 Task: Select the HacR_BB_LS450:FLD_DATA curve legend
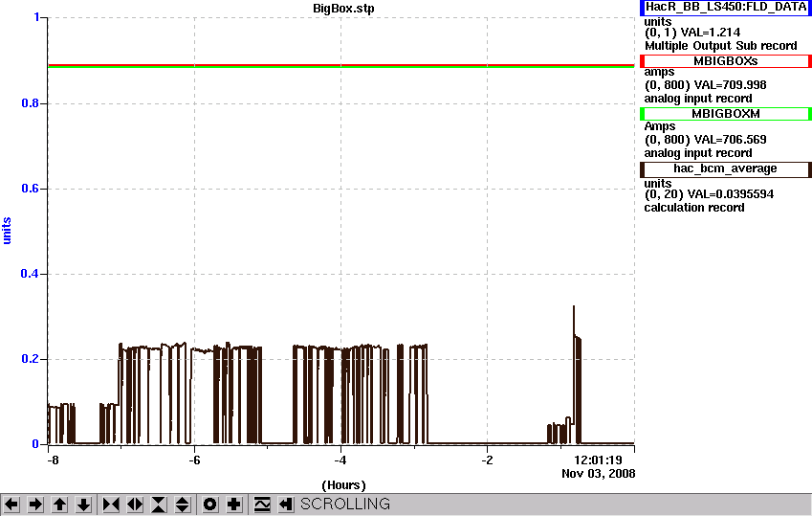click(x=726, y=8)
